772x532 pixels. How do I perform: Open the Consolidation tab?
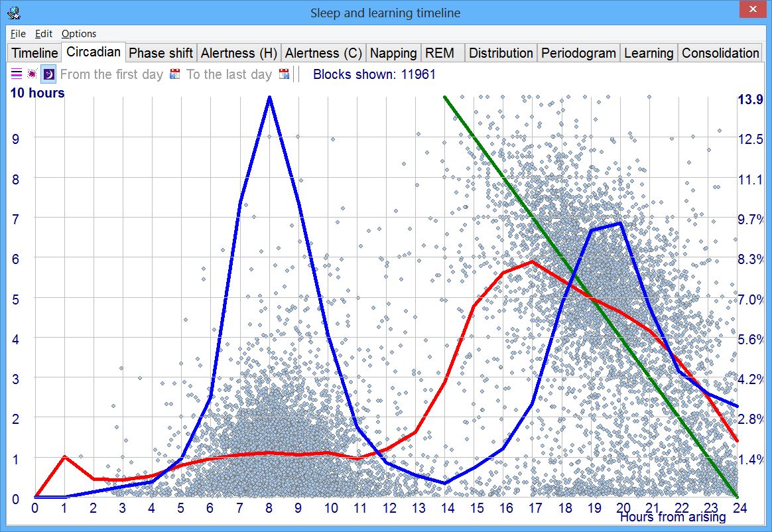click(720, 53)
